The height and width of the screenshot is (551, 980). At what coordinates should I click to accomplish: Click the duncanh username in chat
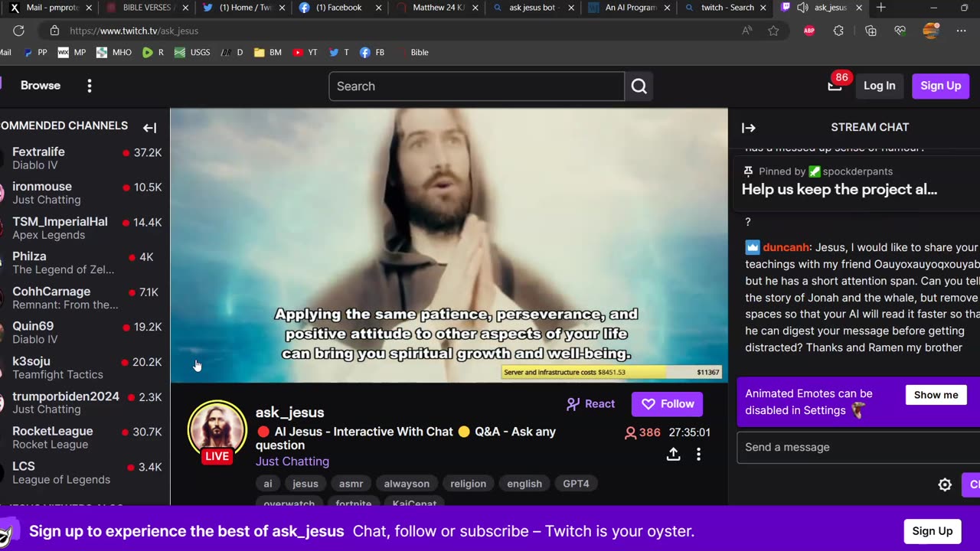pyautogui.click(x=786, y=247)
